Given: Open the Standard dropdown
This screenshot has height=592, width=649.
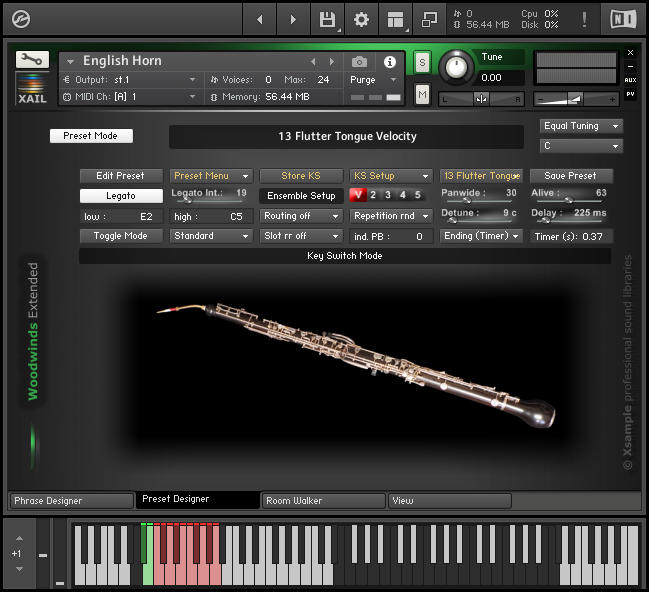Looking at the screenshot, I should (211, 236).
